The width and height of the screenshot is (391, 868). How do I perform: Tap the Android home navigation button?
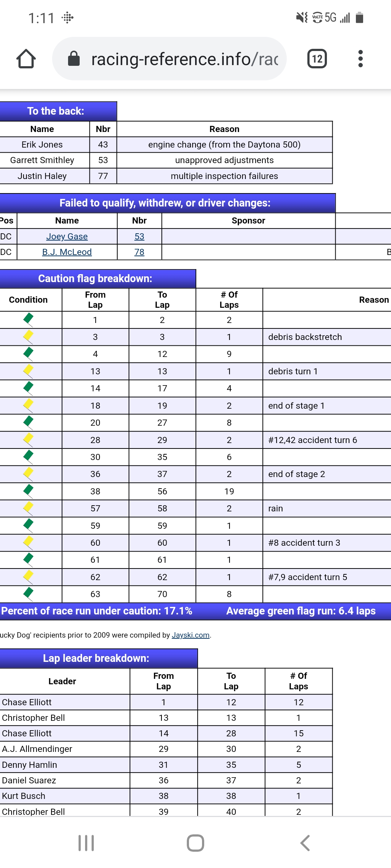(195, 843)
